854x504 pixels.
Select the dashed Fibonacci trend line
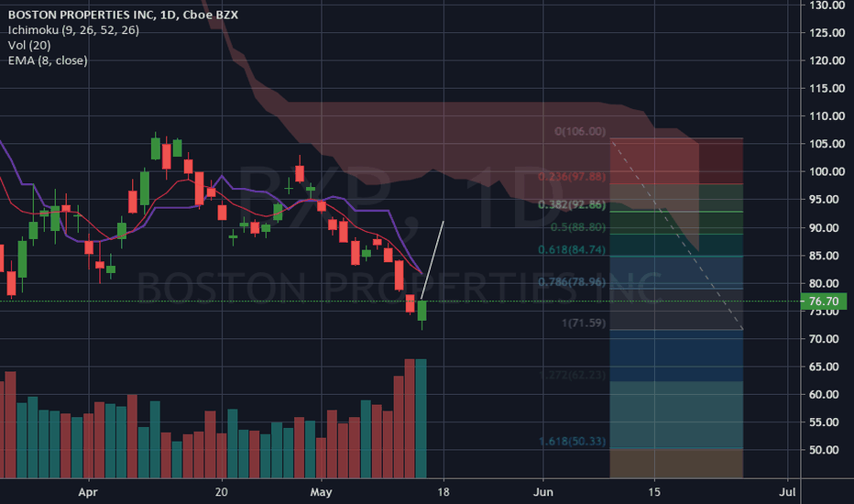pos(677,235)
